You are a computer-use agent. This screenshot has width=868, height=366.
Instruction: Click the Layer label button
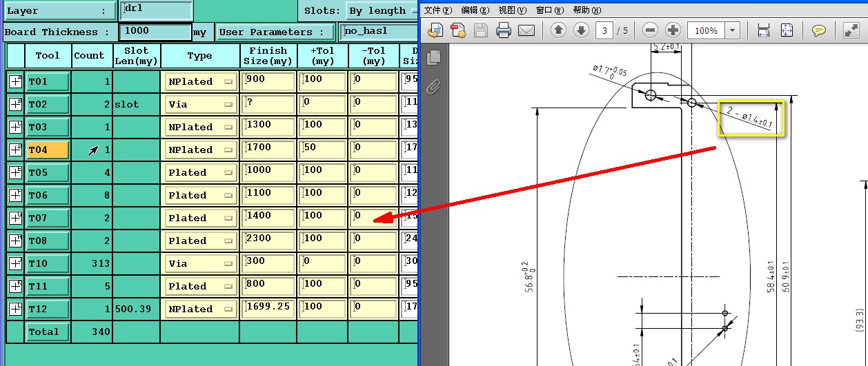(x=59, y=11)
